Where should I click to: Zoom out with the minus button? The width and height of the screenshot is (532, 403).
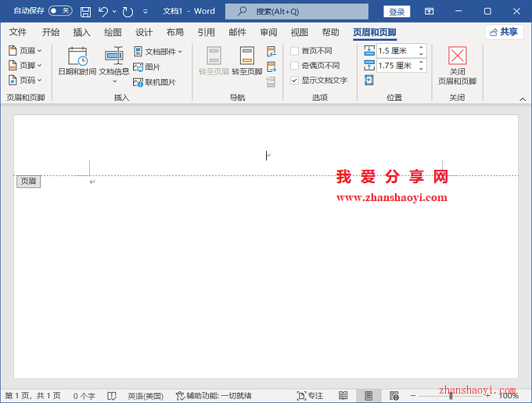[413, 395]
